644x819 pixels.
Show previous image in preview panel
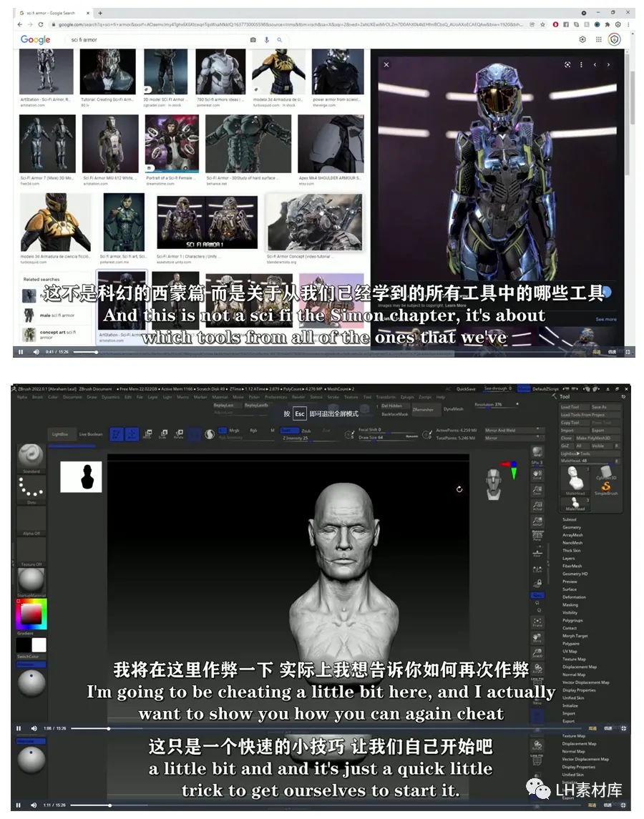[595, 65]
